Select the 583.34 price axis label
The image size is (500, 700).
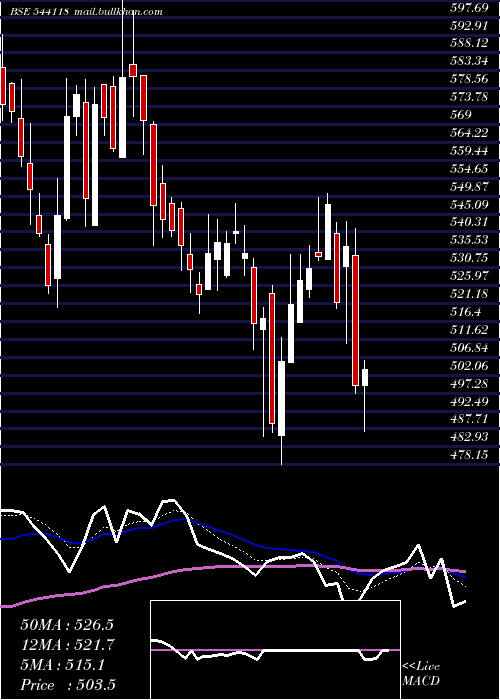(x=469, y=61)
